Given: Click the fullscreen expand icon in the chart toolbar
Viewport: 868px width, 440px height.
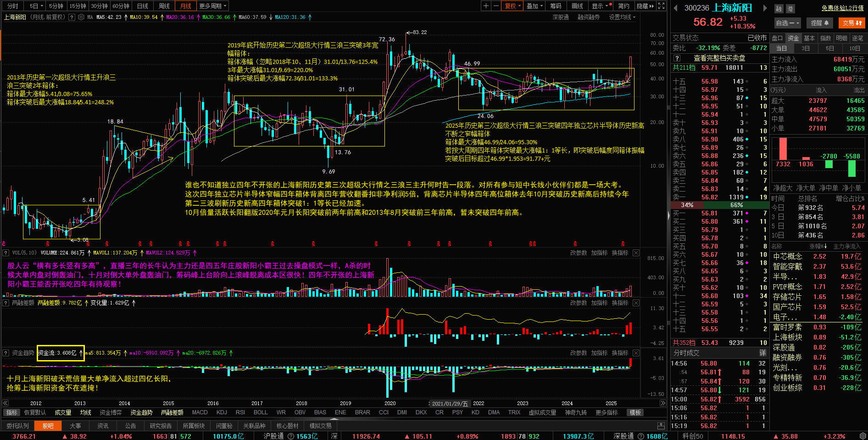Looking at the screenshot, I should pyautogui.click(x=661, y=6).
